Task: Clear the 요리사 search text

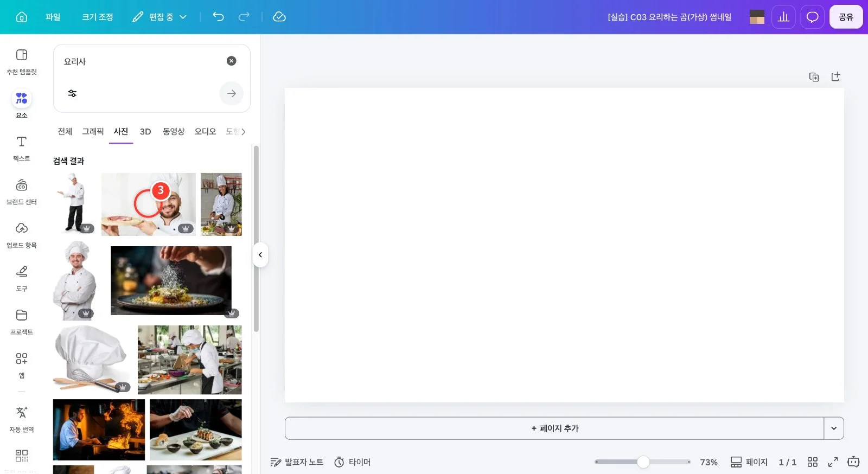Action: tap(231, 61)
